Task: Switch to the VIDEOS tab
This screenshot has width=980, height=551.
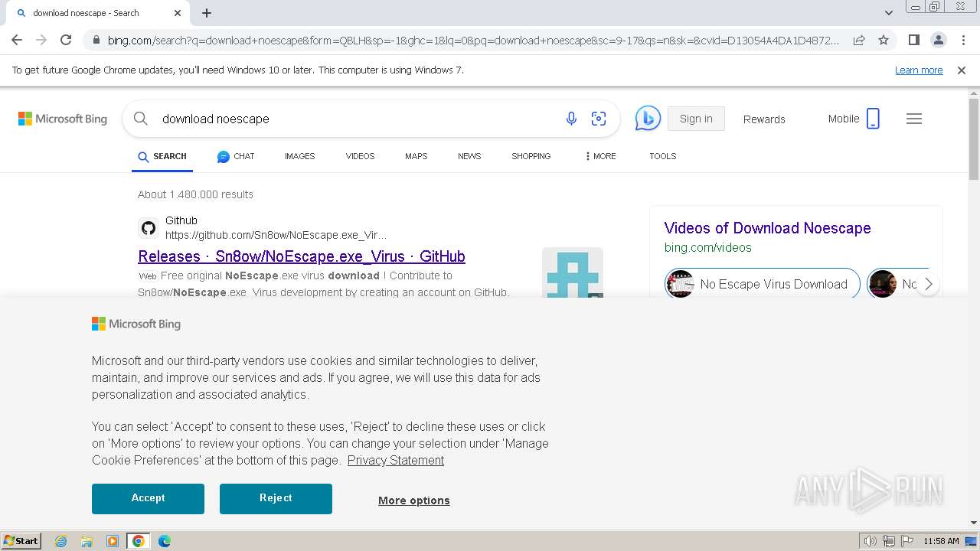Action: click(x=360, y=156)
